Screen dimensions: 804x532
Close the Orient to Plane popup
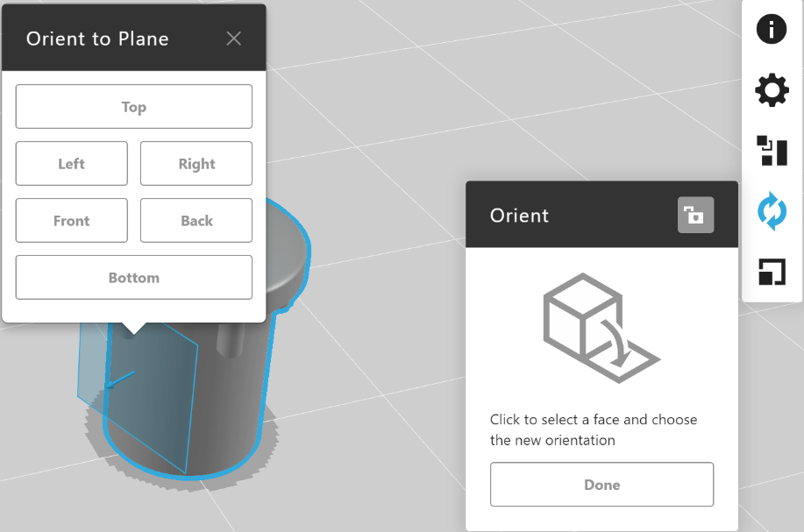click(x=234, y=39)
